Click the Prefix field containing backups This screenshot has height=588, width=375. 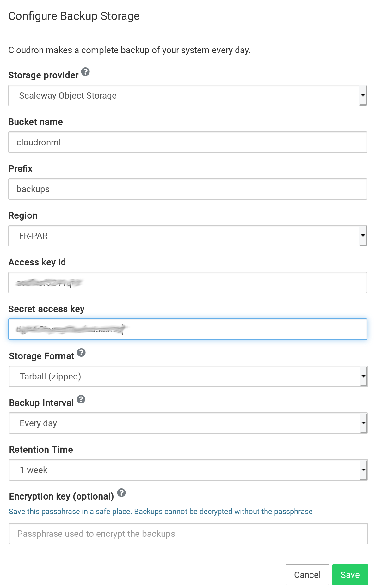tap(187, 189)
